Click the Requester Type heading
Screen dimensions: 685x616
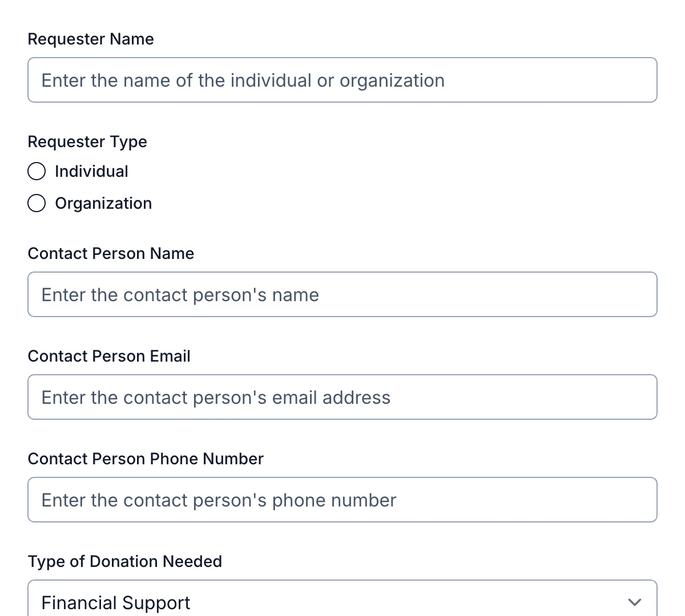87,141
